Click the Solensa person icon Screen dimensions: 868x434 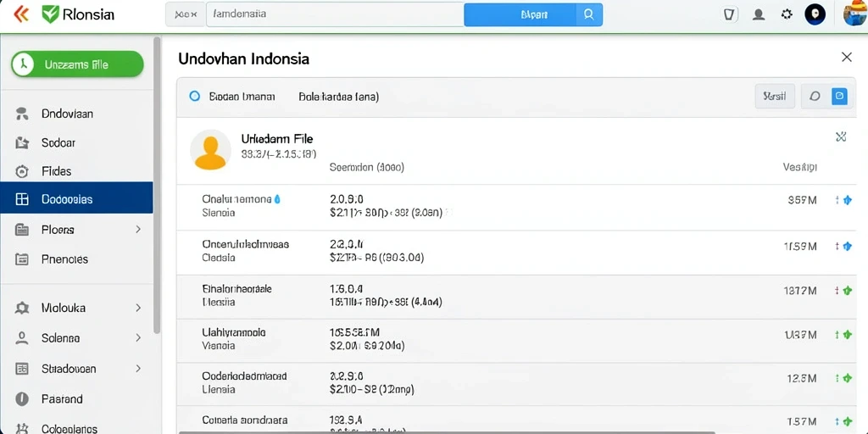coord(21,337)
